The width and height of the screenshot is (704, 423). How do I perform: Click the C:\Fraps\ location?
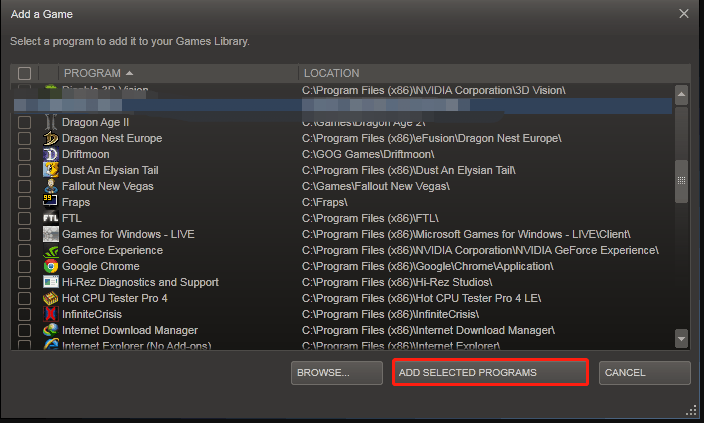click(325, 202)
